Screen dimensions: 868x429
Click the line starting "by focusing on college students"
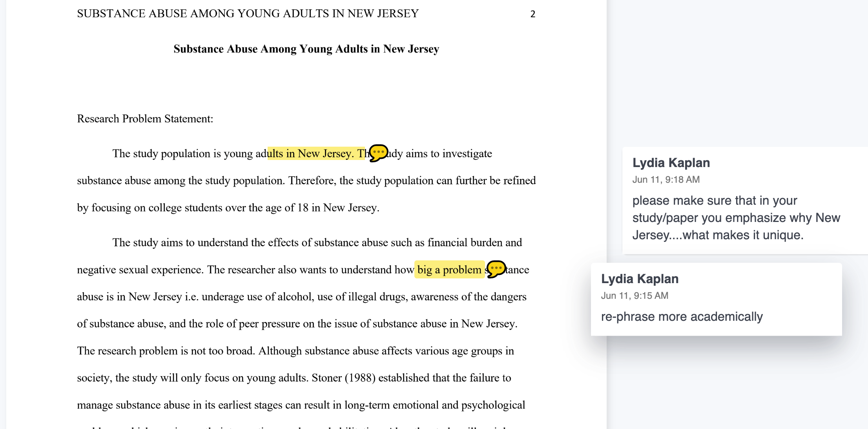click(x=228, y=208)
